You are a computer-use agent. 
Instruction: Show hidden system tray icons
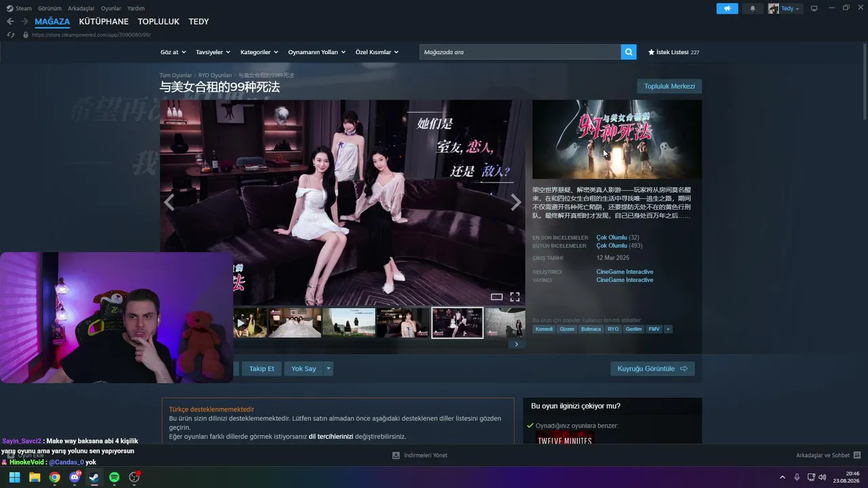tap(783, 477)
